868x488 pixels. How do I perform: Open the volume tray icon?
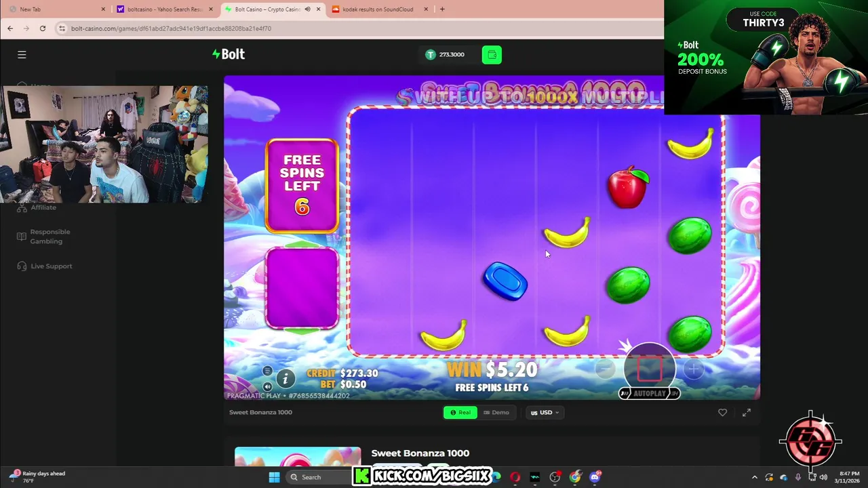pyautogui.click(x=823, y=477)
